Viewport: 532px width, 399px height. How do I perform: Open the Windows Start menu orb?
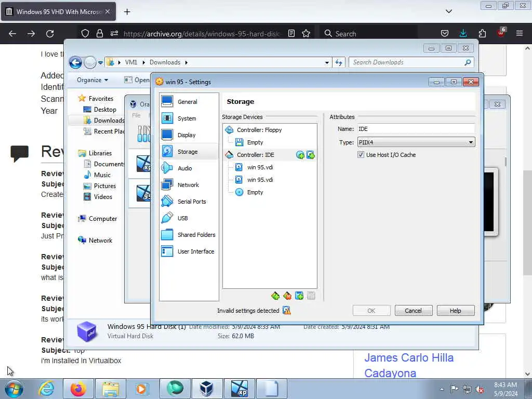pyautogui.click(x=14, y=389)
